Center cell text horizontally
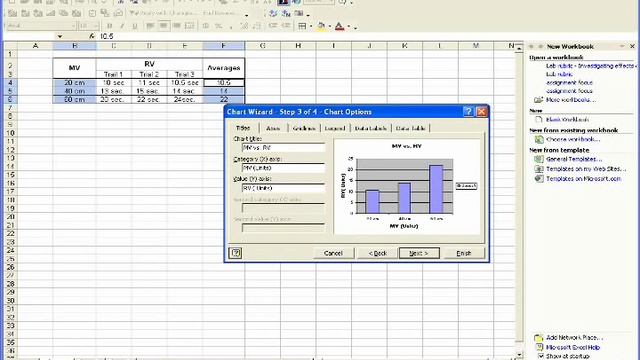 (x=163, y=26)
